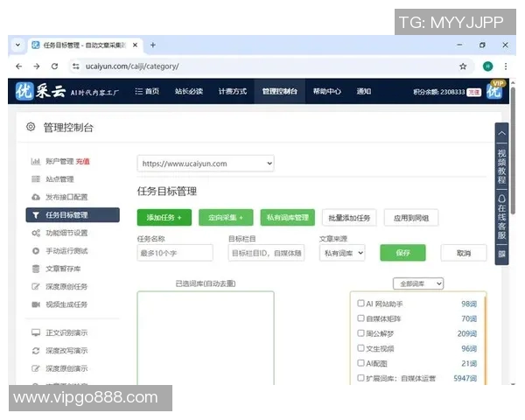Screen dimensions: 525x420
Task: Check the 文生视频 word library
Action: [360, 348]
